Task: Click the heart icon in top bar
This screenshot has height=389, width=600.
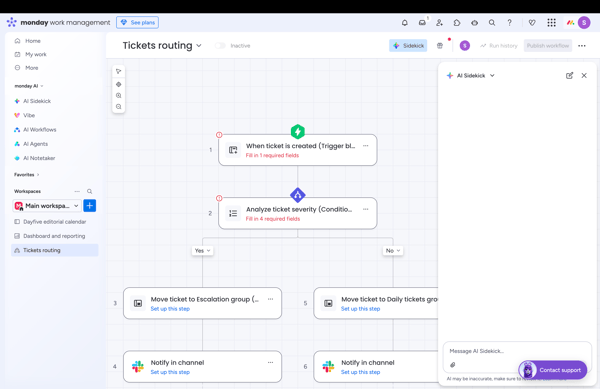Action: pyautogui.click(x=532, y=23)
